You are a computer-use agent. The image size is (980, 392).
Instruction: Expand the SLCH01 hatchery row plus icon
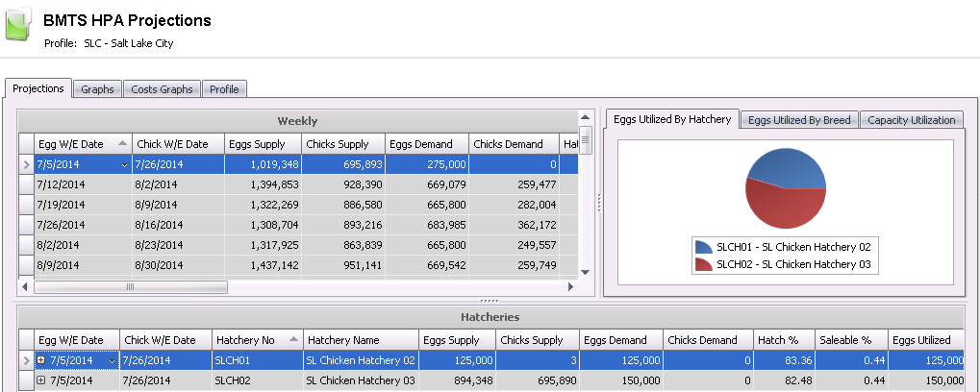coord(40,360)
